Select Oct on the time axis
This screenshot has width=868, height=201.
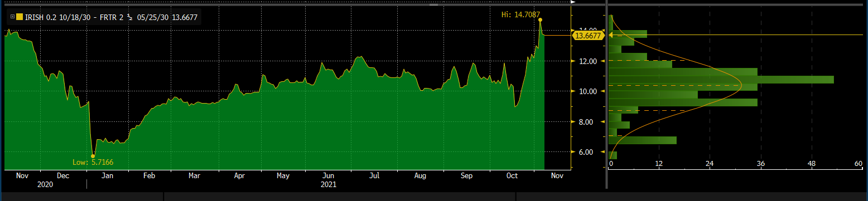point(512,175)
